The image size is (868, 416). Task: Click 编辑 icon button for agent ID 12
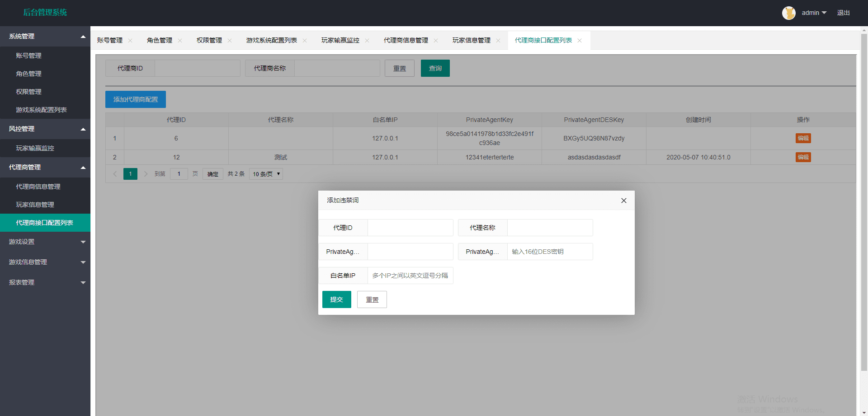(803, 157)
